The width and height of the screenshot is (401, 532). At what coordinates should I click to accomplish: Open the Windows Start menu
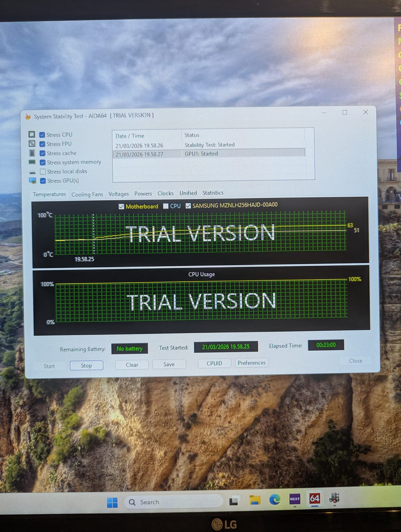[x=112, y=502]
